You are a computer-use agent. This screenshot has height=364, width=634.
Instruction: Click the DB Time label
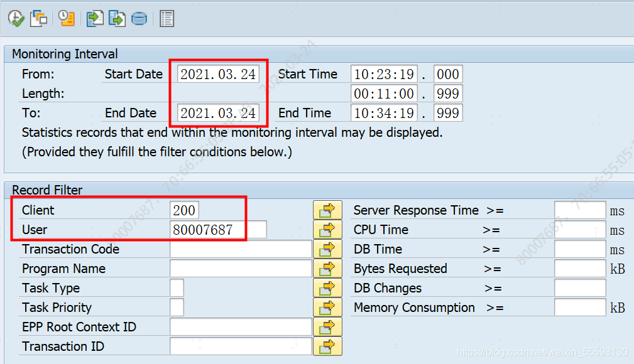[378, 249]
